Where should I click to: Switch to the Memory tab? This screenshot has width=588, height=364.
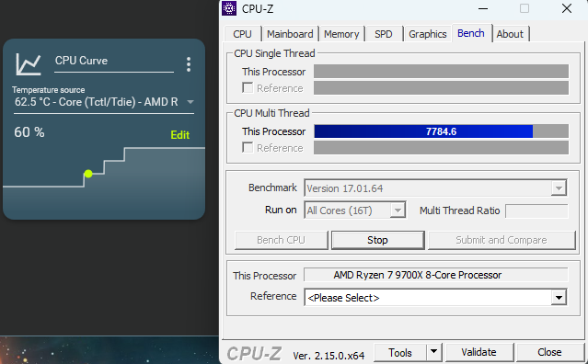(341, 34)
